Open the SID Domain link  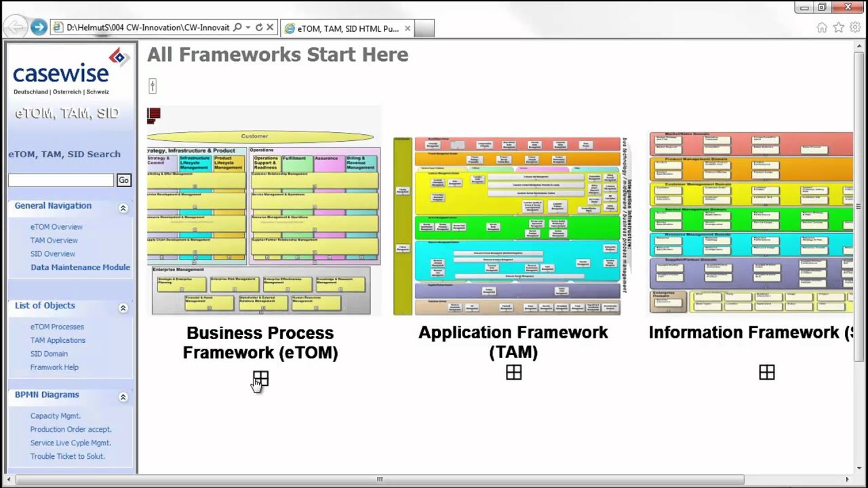(x=49, y=354)
